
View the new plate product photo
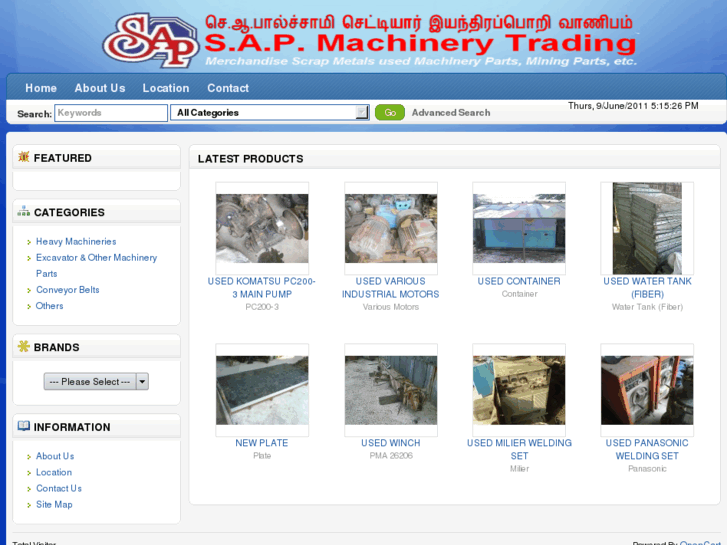pos(262,390)
